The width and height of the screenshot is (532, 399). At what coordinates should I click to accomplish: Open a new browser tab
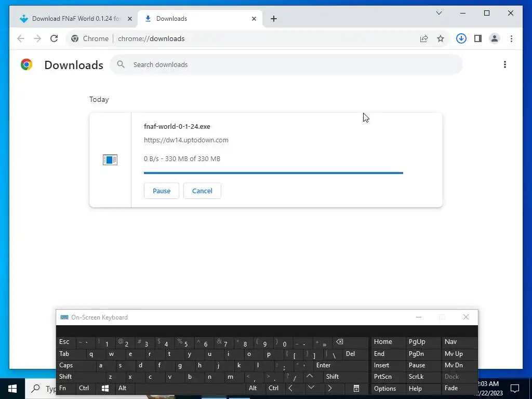coord(274,19)
